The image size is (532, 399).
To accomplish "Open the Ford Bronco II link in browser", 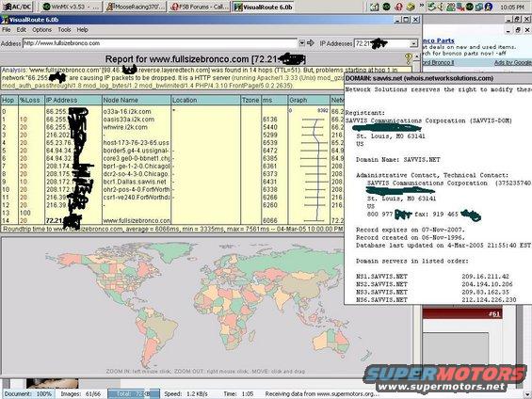I will [x=438, y=63].
